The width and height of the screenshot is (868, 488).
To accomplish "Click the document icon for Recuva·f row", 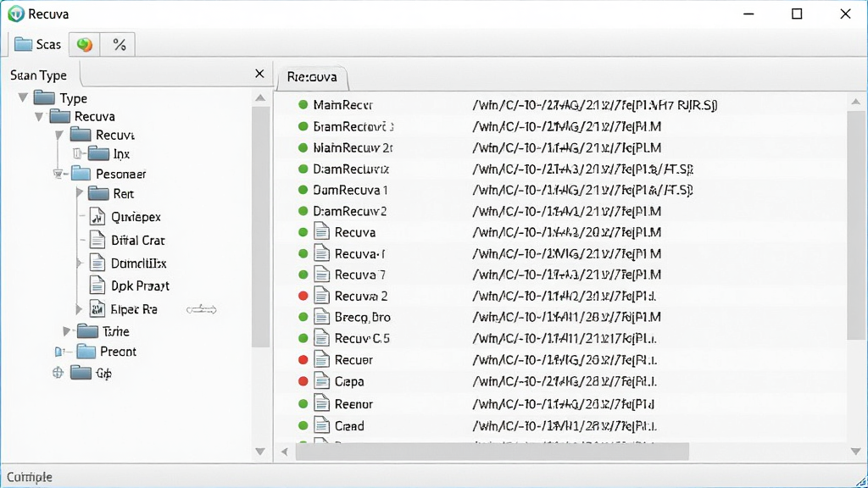I will [321, 252].
